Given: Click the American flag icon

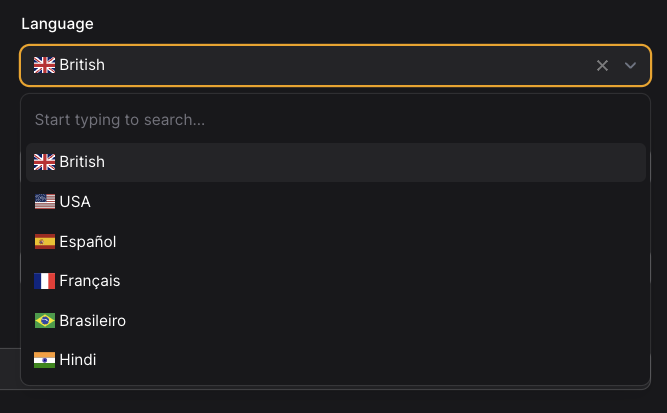Looking at the screenshot, I should (x=45, y=202).
